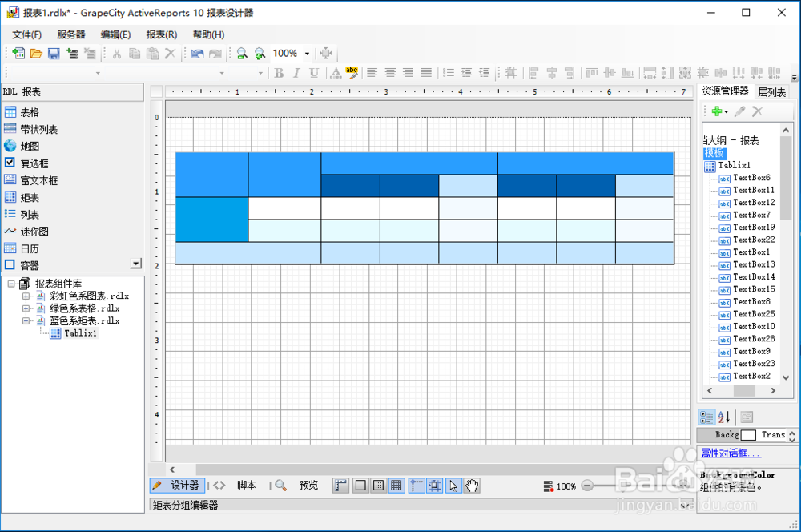This screenshot has height=532, width=801.
Task: Click zoom out minus on slider
Action: click(587, 486)
